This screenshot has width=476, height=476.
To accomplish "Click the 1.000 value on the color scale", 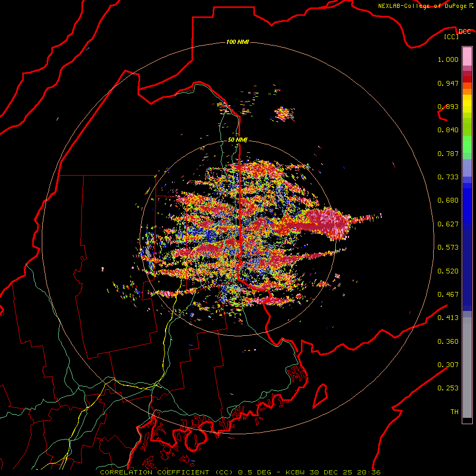I will [x=448, y=59].
